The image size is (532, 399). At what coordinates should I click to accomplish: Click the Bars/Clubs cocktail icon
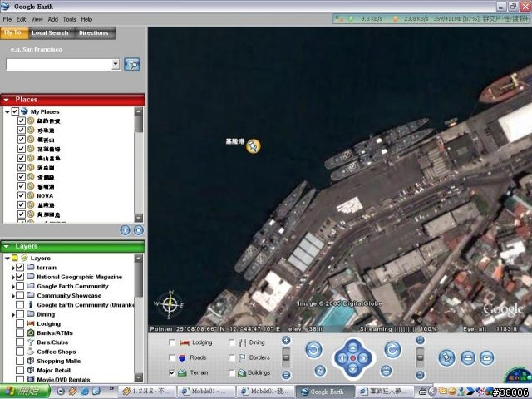pos(31,342)
